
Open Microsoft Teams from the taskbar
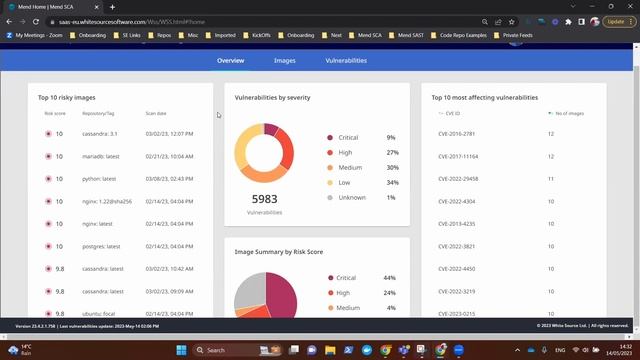pos(404,350)
